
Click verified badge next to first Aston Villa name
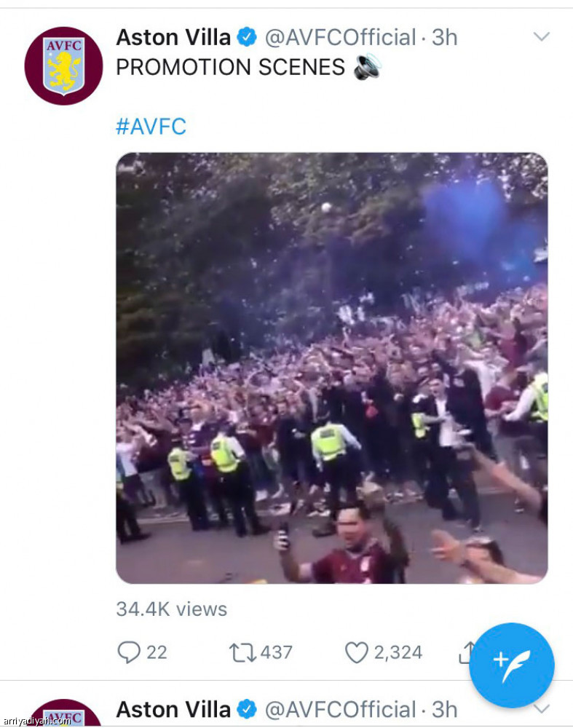pos(248,37)
